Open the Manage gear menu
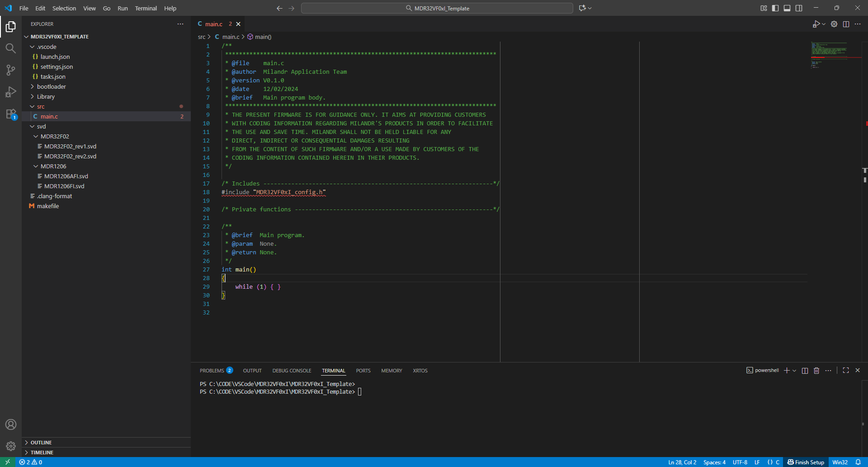This screenshot has height=467, width=868. point(10,446)
